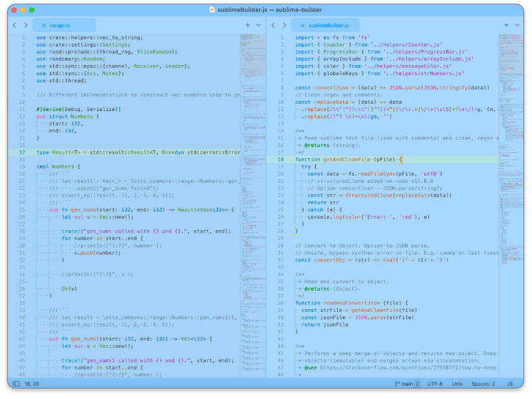The height and width of the screenshot is (399, 532).
Task: Click the "function getAndCleanFile (pFile) {" line
Action: point(348,160)
